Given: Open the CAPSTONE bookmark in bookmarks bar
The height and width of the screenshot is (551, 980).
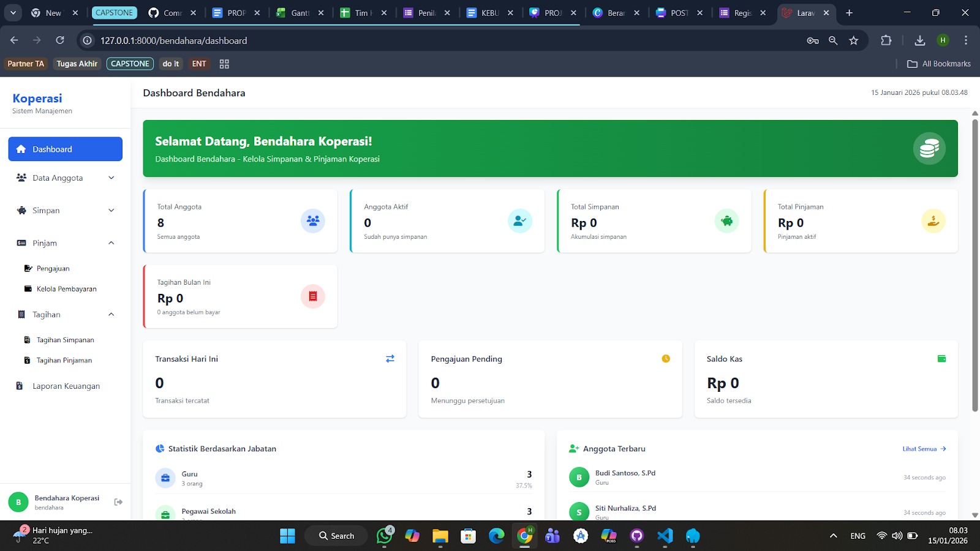Looking at the screenshot, I should pos(130,64).
